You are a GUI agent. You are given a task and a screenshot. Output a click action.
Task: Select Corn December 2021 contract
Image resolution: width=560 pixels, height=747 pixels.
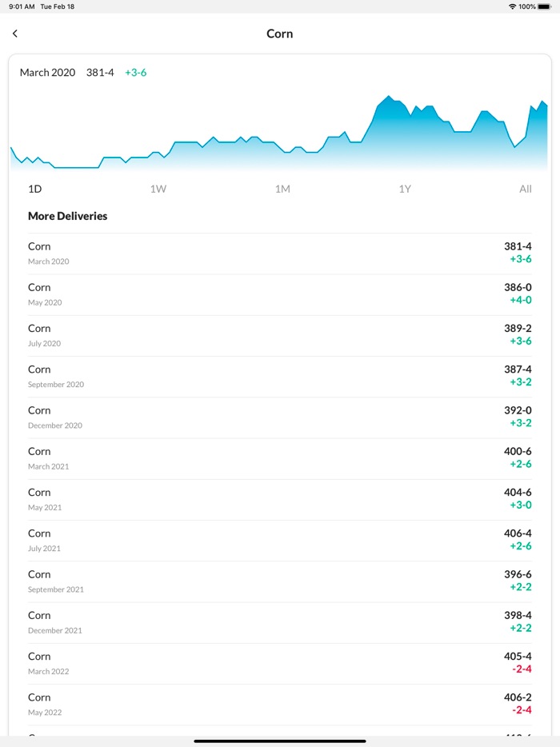280,622
